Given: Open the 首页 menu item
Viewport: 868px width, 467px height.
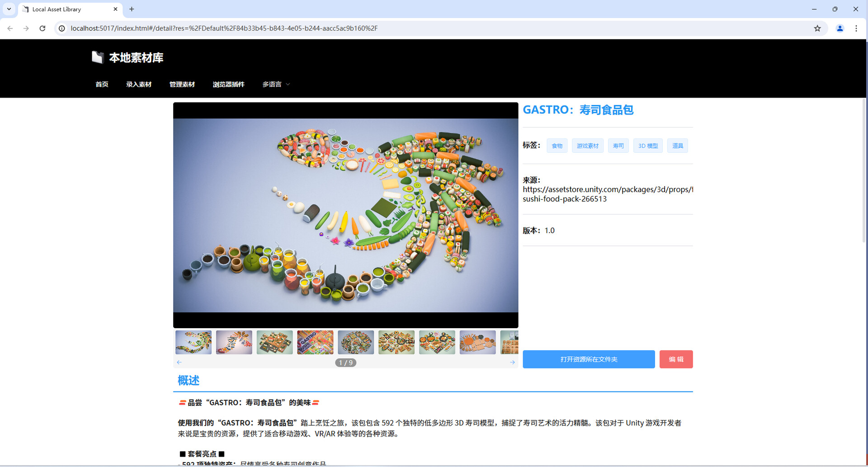Looking at the screenshot, I should coord(102,84).
